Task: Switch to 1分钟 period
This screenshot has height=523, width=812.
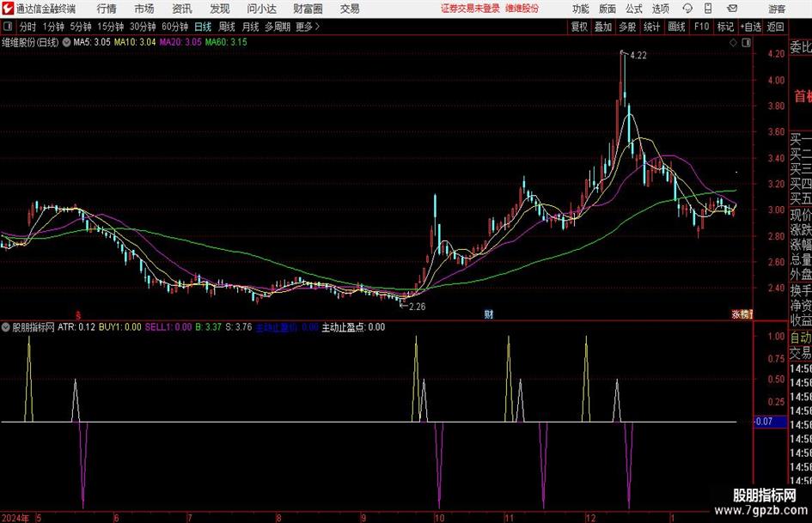Action: (x=53, y=27)
